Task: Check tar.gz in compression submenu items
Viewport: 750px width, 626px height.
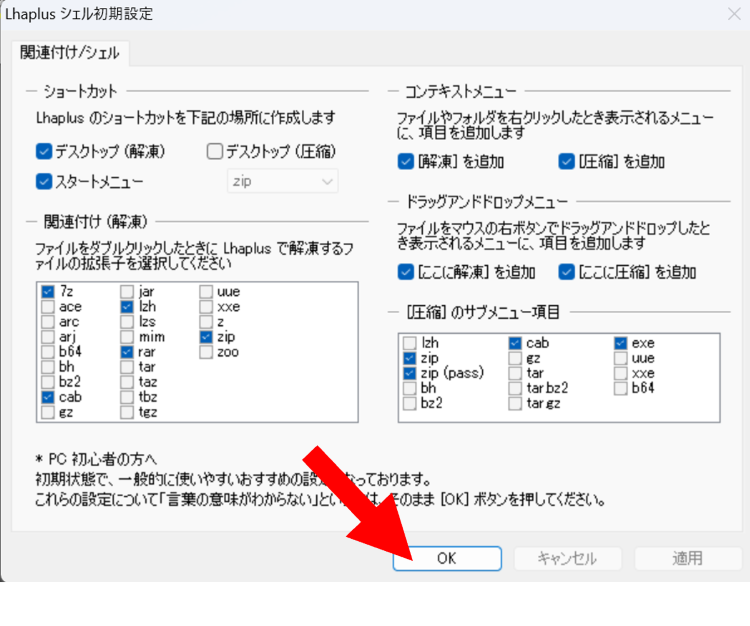Action: [515, 403]
